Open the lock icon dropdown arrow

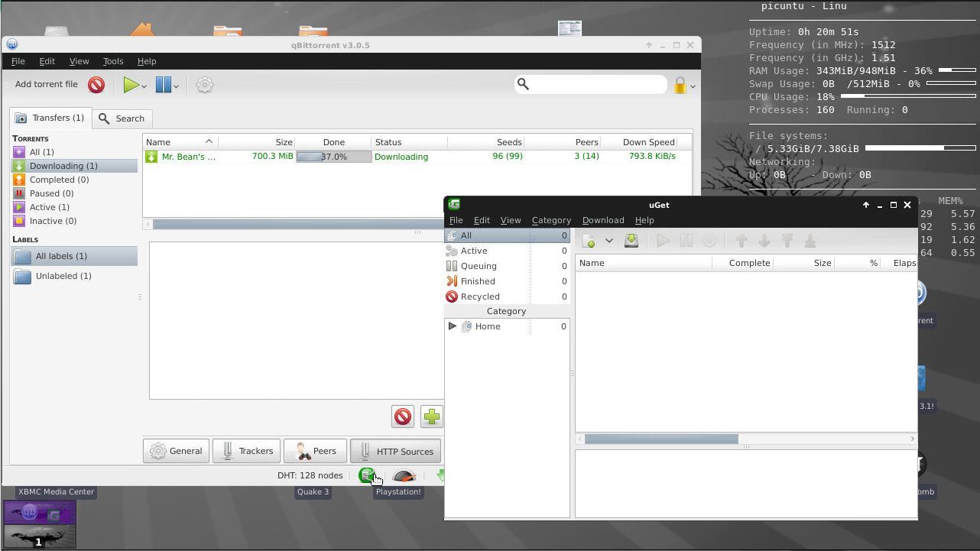point(693,86)
